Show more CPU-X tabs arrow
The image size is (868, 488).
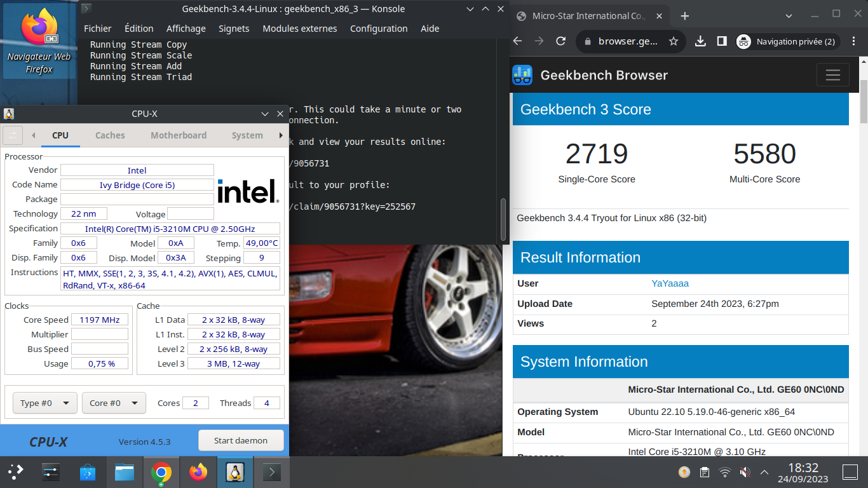pyautogui.click(x=281, y=135)
